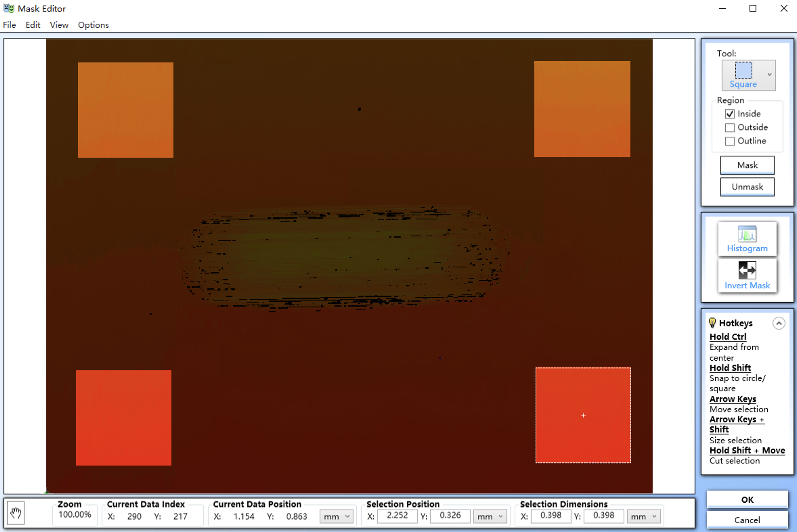Enable the Outside region checkbox
This screenshot has height=532, width=797.
tap(729, 128)
